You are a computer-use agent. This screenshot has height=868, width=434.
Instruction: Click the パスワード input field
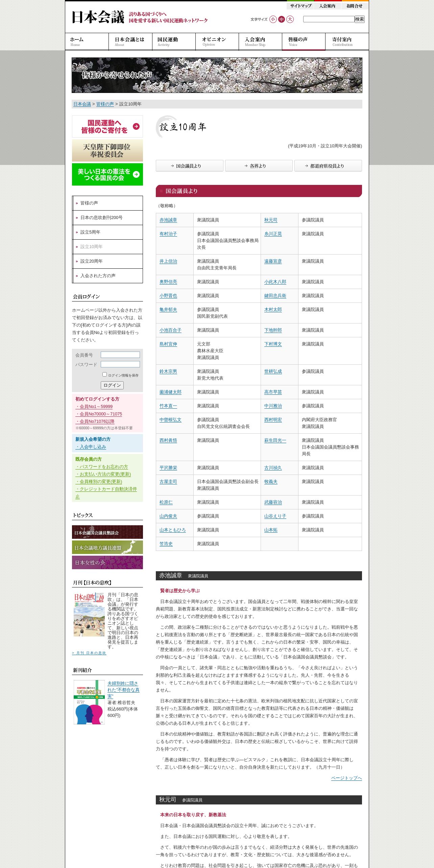click(120, 364)
